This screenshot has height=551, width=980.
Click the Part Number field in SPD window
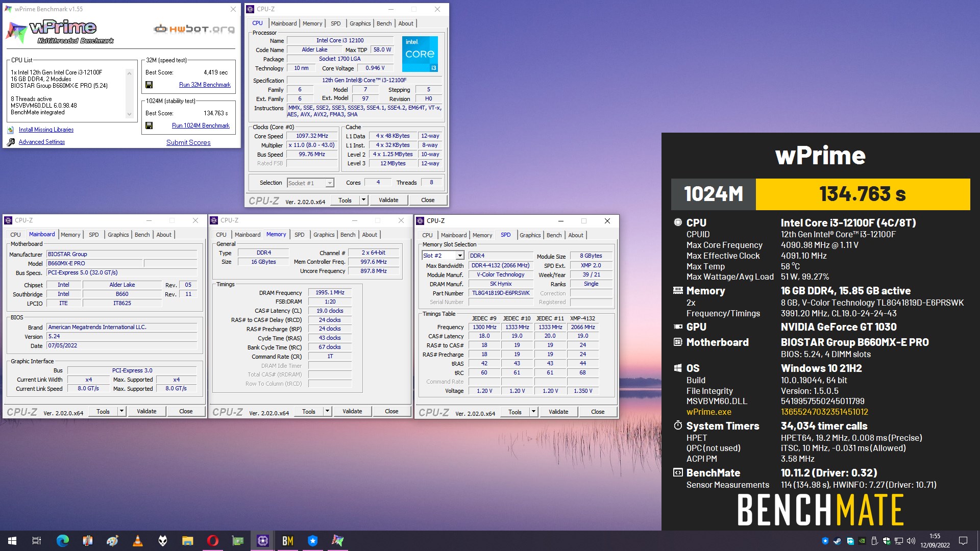(501, 293)
